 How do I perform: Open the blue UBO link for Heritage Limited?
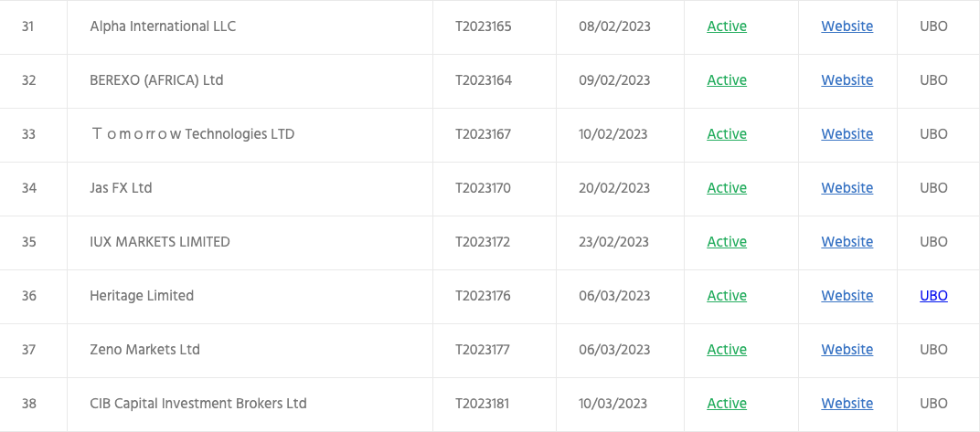click(933, 296)
